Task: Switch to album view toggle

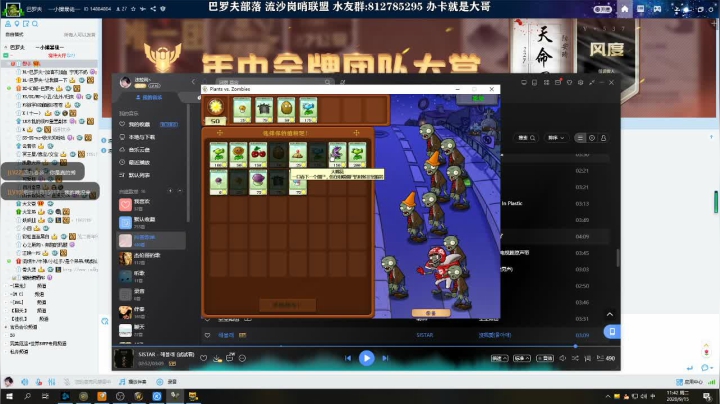Action: tap(592, 138)
